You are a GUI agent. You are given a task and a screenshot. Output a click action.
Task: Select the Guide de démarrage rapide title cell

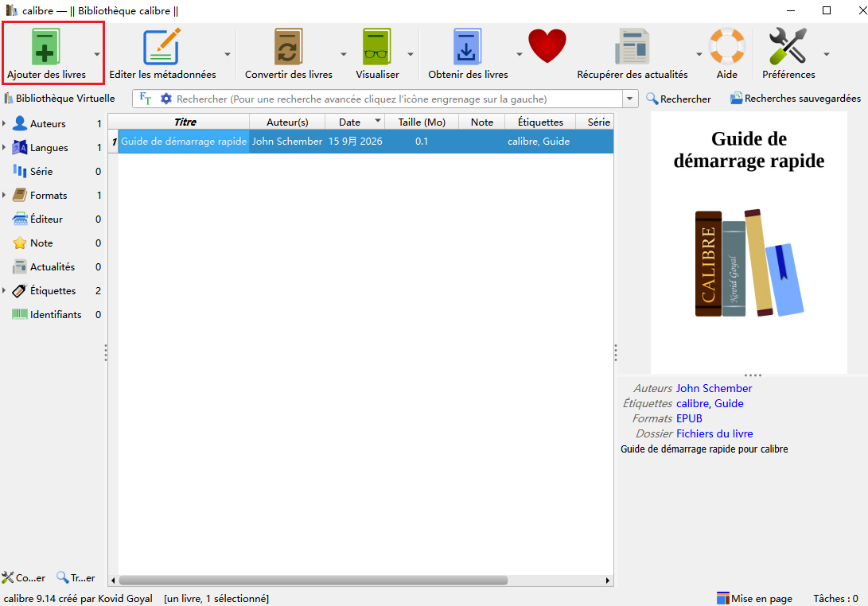184,141
